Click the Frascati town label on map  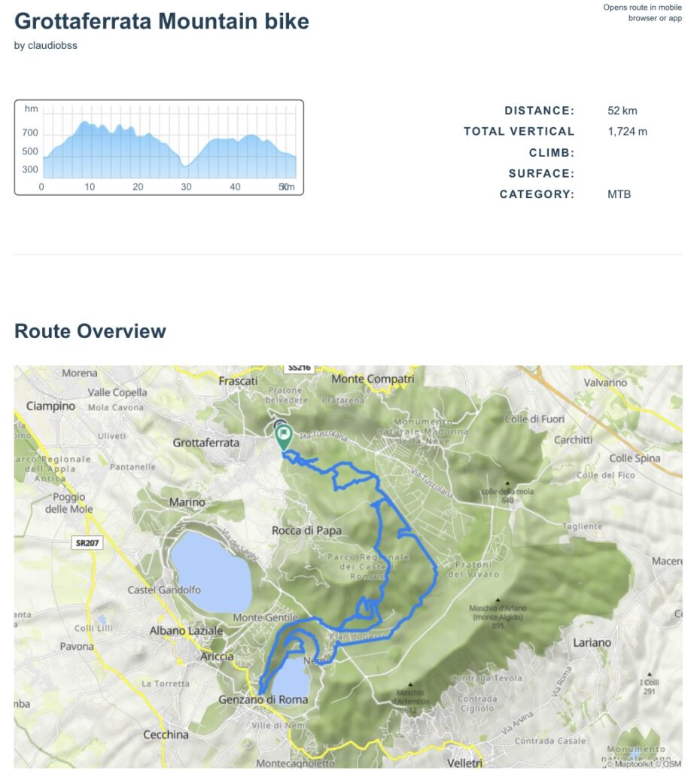click(x=238, y=381)
